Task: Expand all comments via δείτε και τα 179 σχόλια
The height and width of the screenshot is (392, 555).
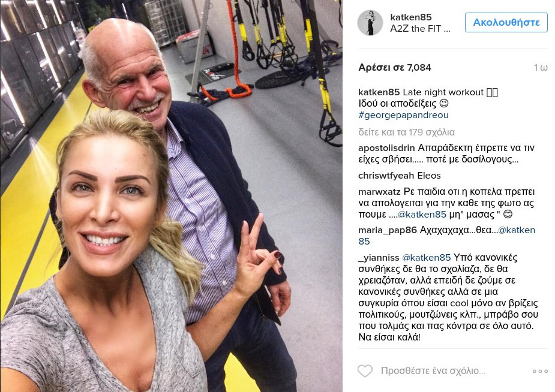Action: tap(406, 132)
